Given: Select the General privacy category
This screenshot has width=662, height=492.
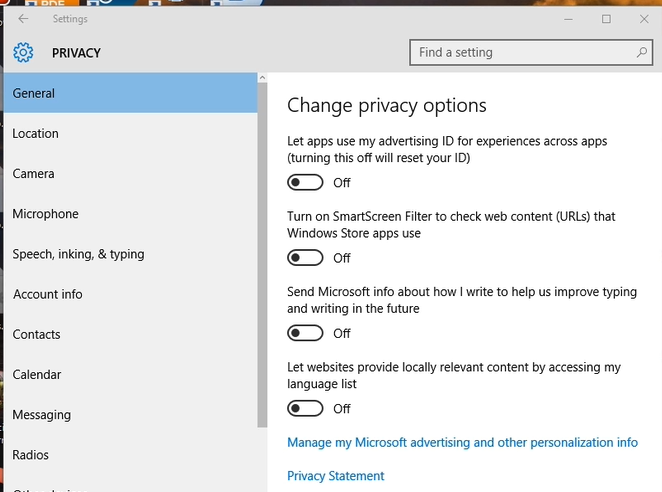Looking at the screenshot, I should pos(130,93).
